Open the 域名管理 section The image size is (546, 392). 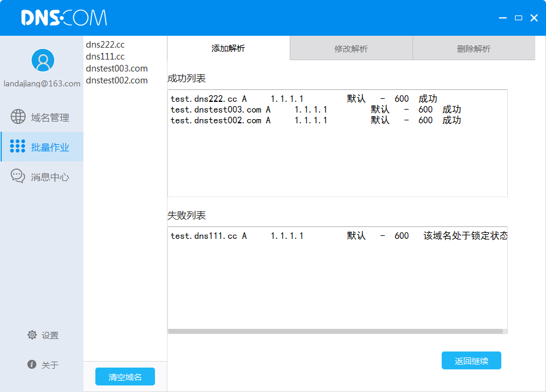pos(42,117)
